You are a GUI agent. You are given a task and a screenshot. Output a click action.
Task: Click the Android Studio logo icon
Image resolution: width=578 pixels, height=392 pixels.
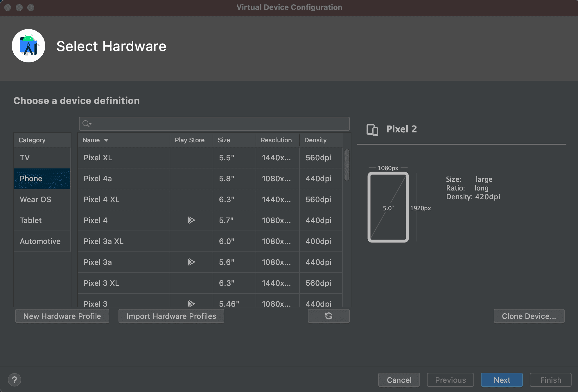point(28,46)
